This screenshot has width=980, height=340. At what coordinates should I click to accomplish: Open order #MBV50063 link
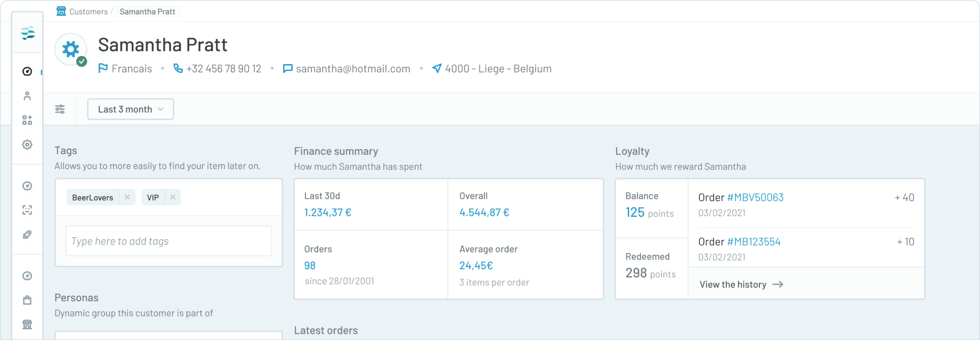[755, 197]
